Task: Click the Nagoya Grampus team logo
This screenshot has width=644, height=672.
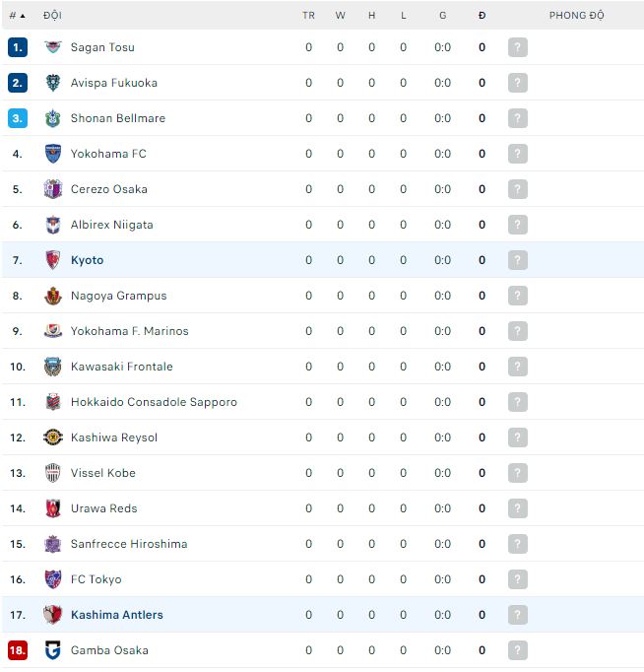Action: tap(53, 296)
